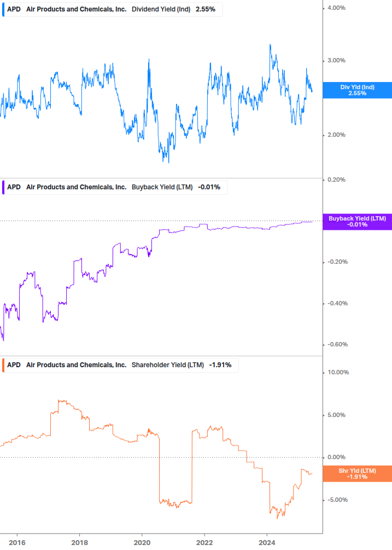Click the 2016 label on the time axis
Image resolution: width=392 pixels, height=550 pixels.
click(17, 543)
